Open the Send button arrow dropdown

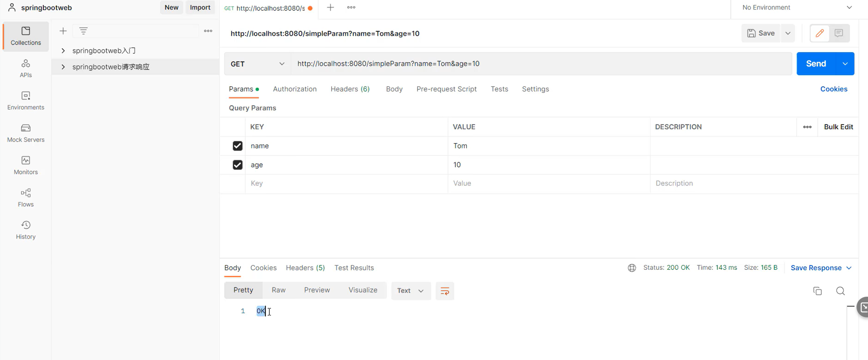[x=845, y=64]
